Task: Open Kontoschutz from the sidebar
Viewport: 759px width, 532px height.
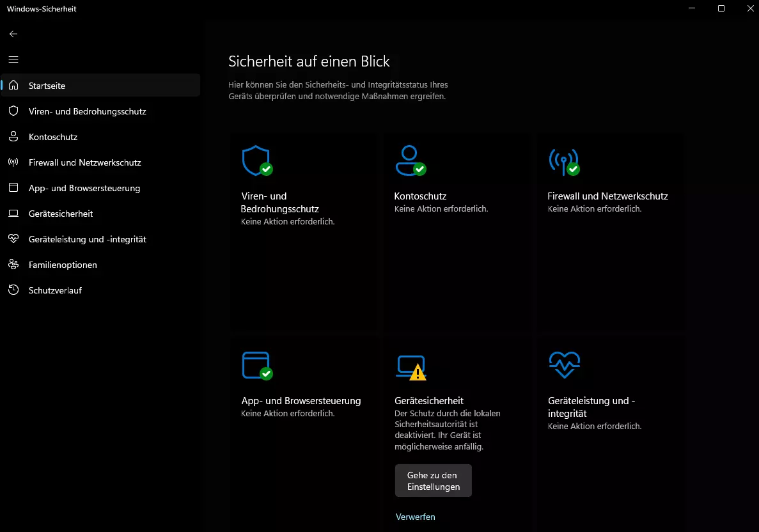Action: [x=100, y=136]
